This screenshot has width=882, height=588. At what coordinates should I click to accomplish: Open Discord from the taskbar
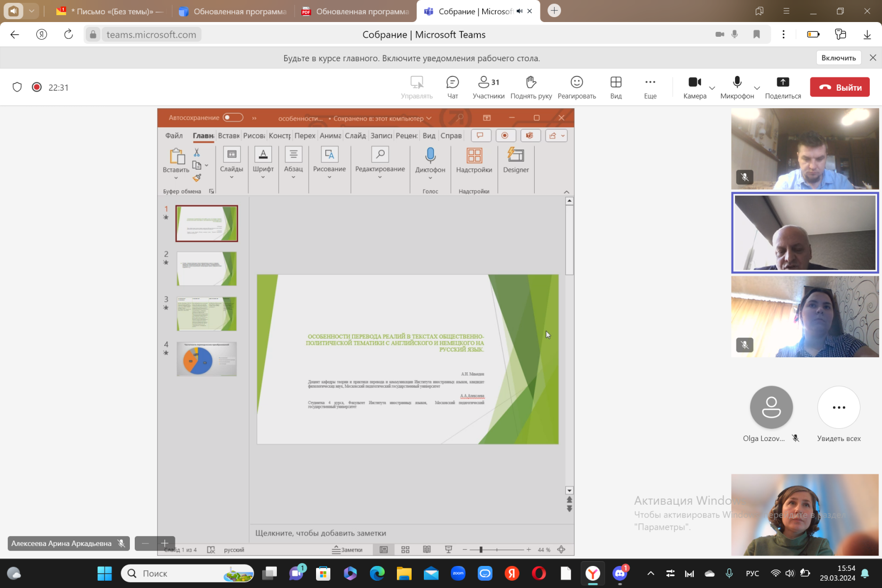pyautogui.click(x=620, y=573)
